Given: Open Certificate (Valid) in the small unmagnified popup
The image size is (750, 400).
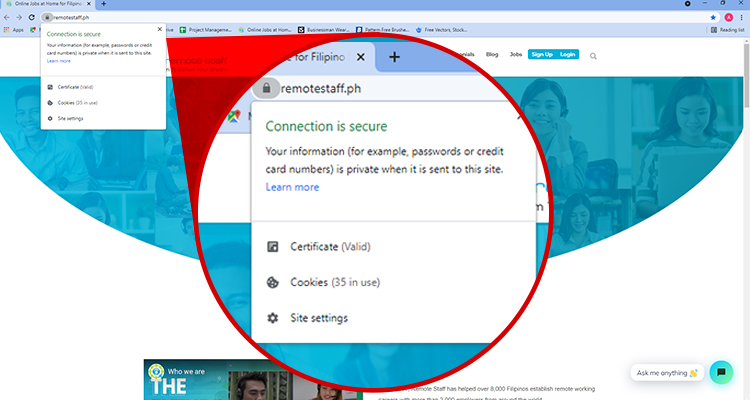Looking at the screenshot, I should [76, 87].
